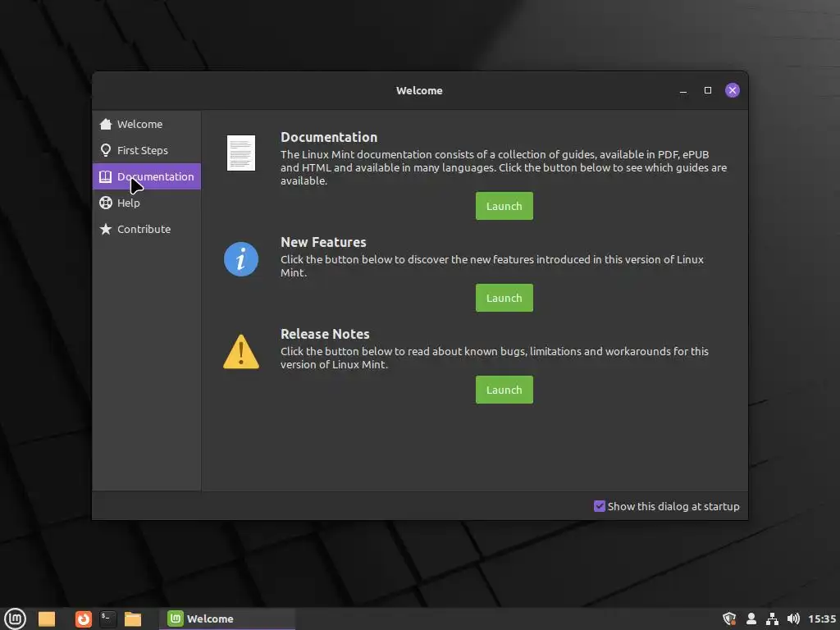The height and width of the screenshot is (630, 840).
Task: Click the Welcome taskbar window button
Action: coord(227,619)
